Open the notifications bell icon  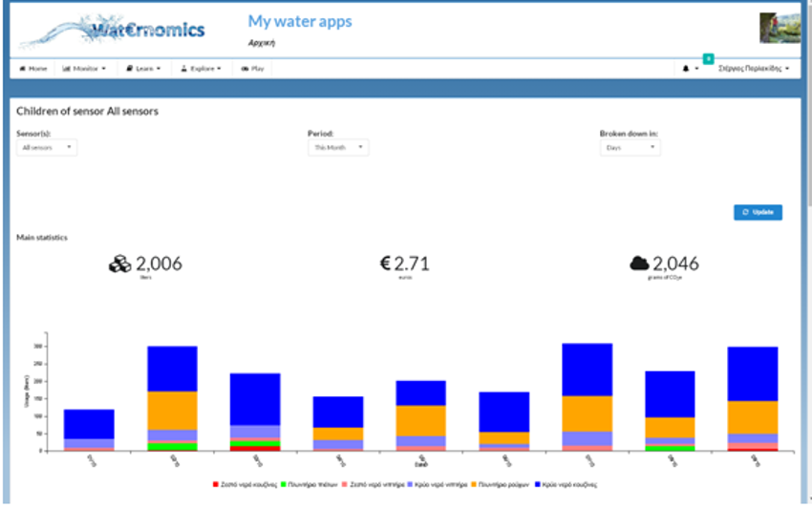688,69
